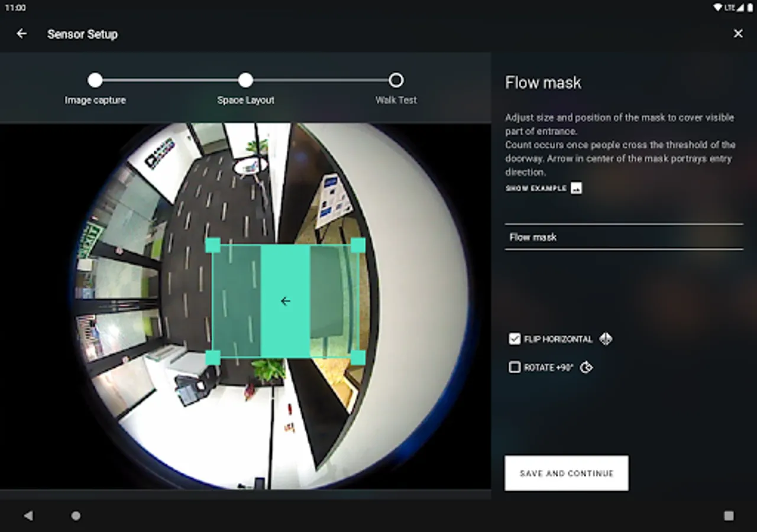This screenshot has height=532, width=757.
Task: Select the Image capture step
Action: (95, 80)
